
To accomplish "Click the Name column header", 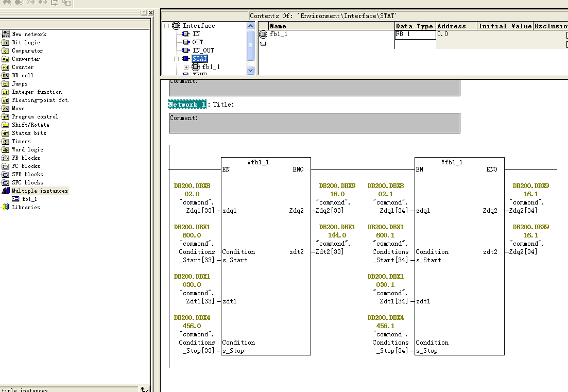I will pos(332,26).
